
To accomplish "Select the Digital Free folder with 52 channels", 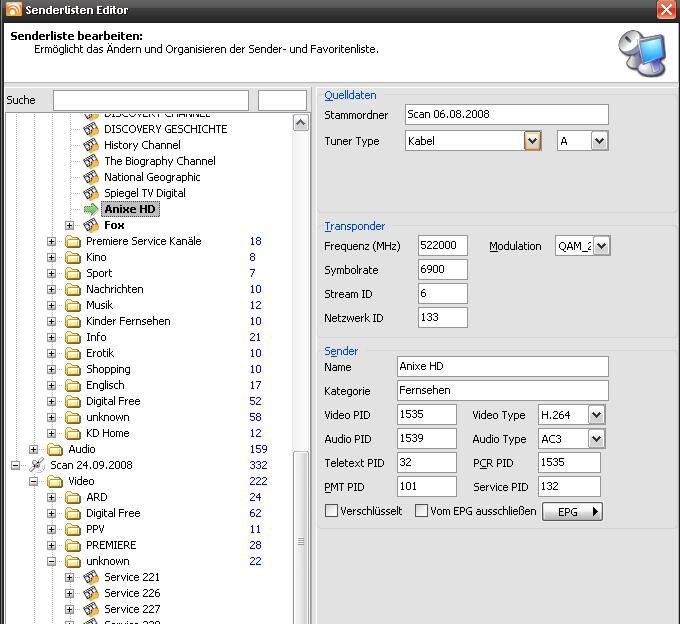I will [113, 401].
